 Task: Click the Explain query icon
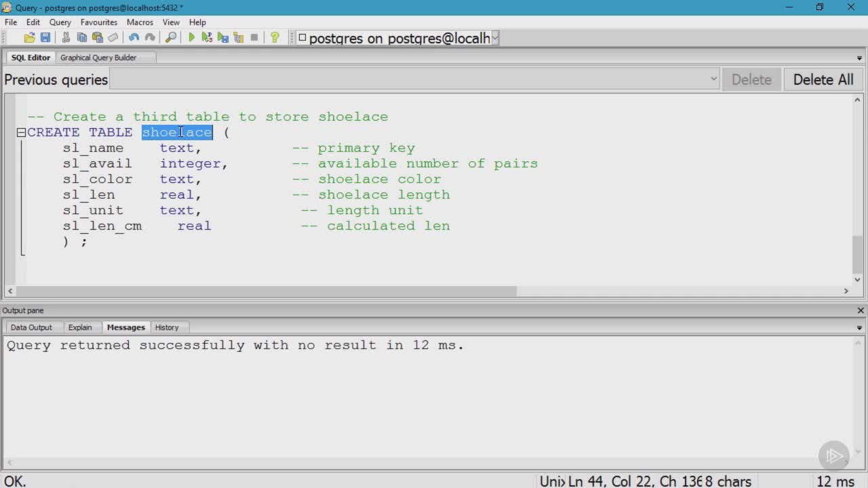[239, 38]
